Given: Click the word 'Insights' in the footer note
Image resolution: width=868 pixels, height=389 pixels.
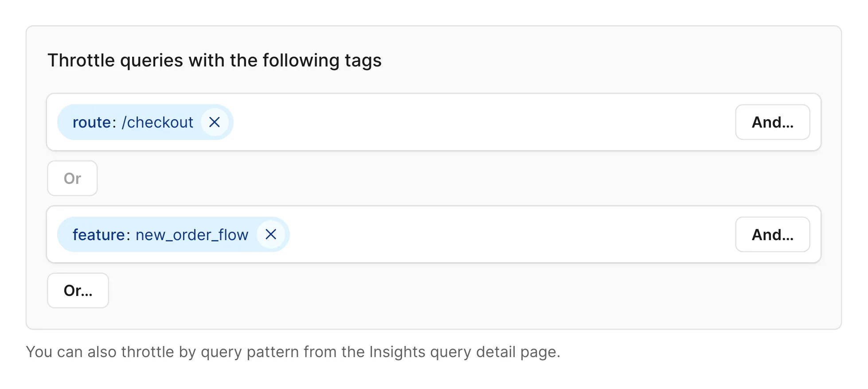Looking at the screenshot, I should point(397,352).
